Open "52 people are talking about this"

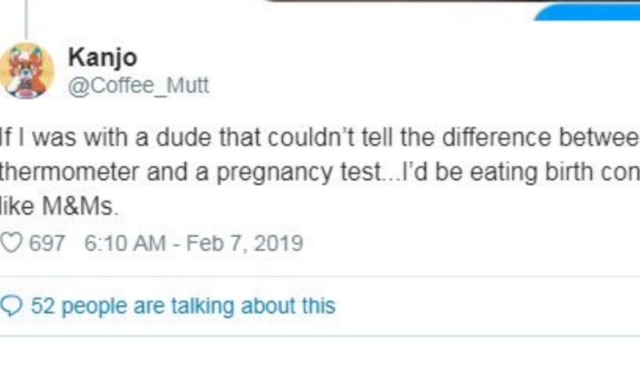coord(183,306)
